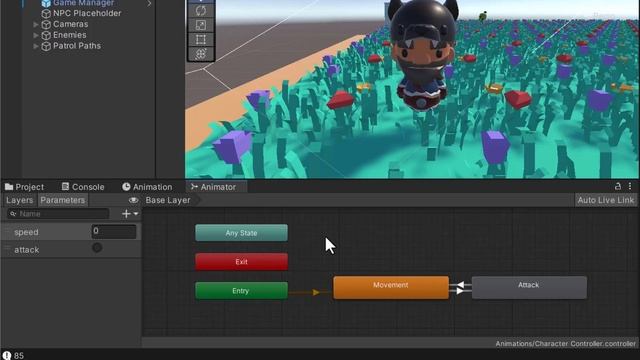Expand the Cameras hierarchy item
The width and height of the screenshot is (640, 360).
(36, 24)
